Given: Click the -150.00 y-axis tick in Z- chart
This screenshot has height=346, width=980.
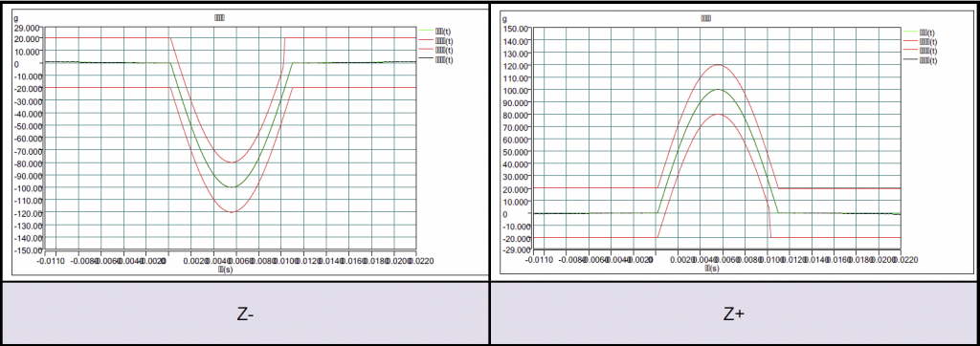Looking at the screenshot, I should (28, 249).
